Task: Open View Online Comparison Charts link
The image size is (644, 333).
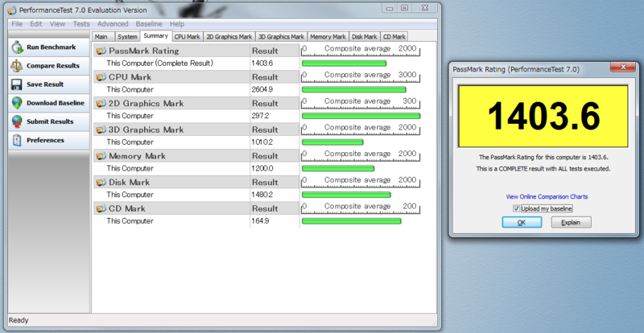Action: [x=547, y=197]
